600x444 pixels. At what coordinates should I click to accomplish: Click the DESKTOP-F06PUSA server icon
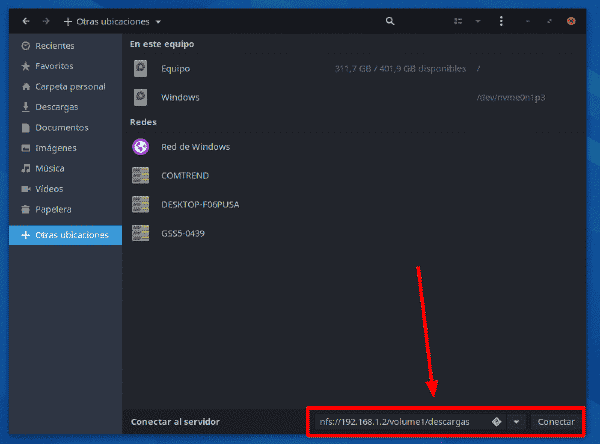pyautogui.click(x=140, y=204)
